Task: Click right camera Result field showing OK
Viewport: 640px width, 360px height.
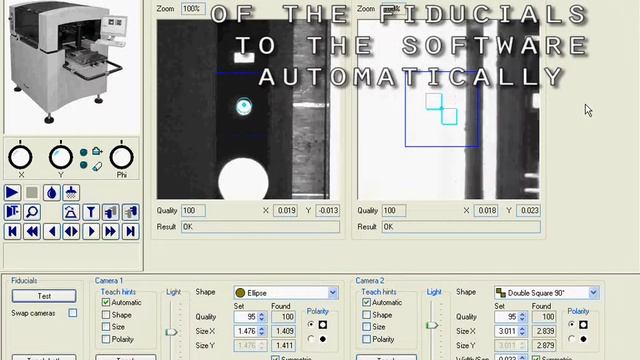Action: coord(461,227)
